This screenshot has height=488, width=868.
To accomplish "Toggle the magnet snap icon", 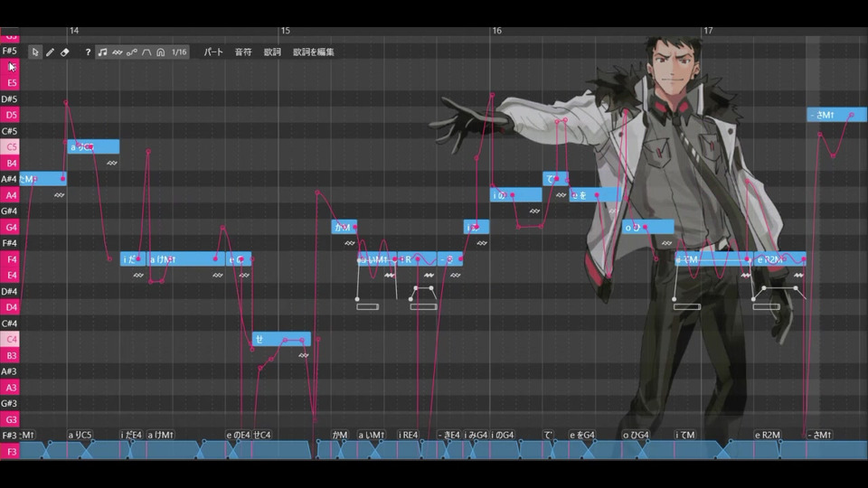I will click(x=161, y=52).
